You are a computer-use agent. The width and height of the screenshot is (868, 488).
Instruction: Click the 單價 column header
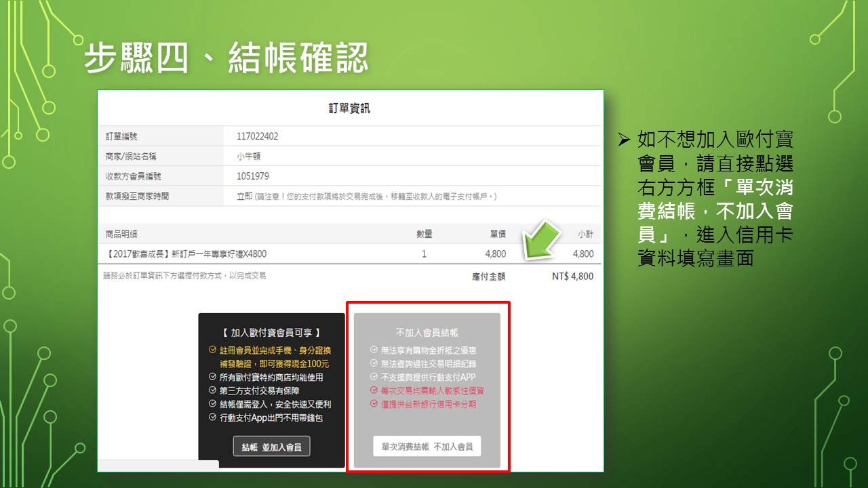coord(498,234)
